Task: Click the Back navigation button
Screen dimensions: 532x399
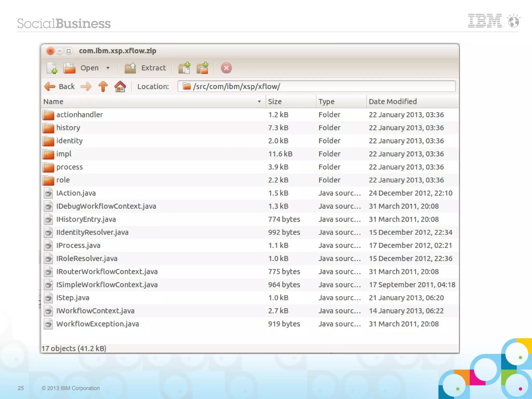Action: point(60,86)
